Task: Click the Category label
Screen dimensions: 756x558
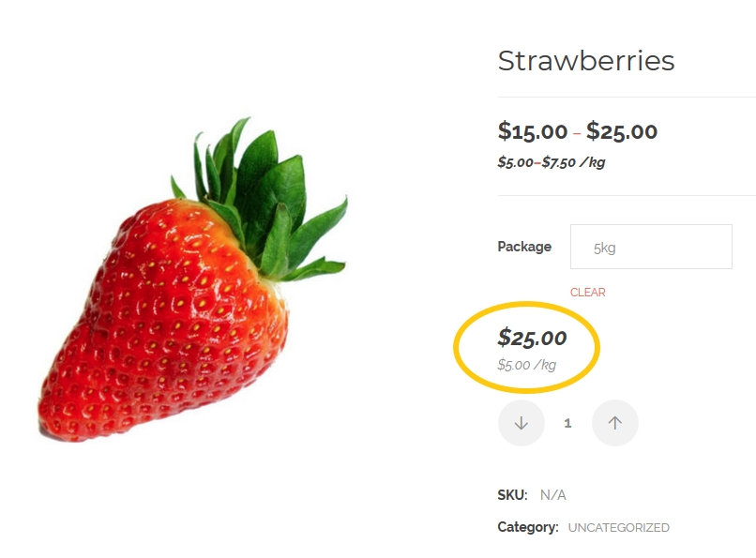Action: click(528, 527)
